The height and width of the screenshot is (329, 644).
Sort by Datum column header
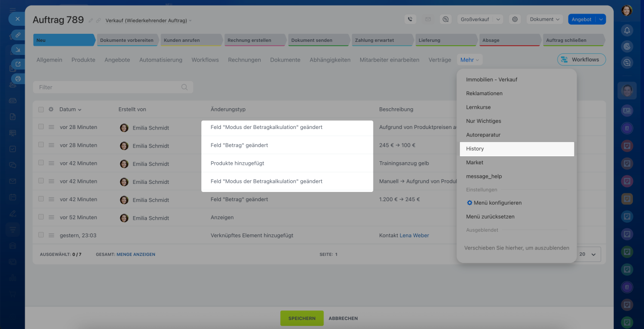point(70,109)
